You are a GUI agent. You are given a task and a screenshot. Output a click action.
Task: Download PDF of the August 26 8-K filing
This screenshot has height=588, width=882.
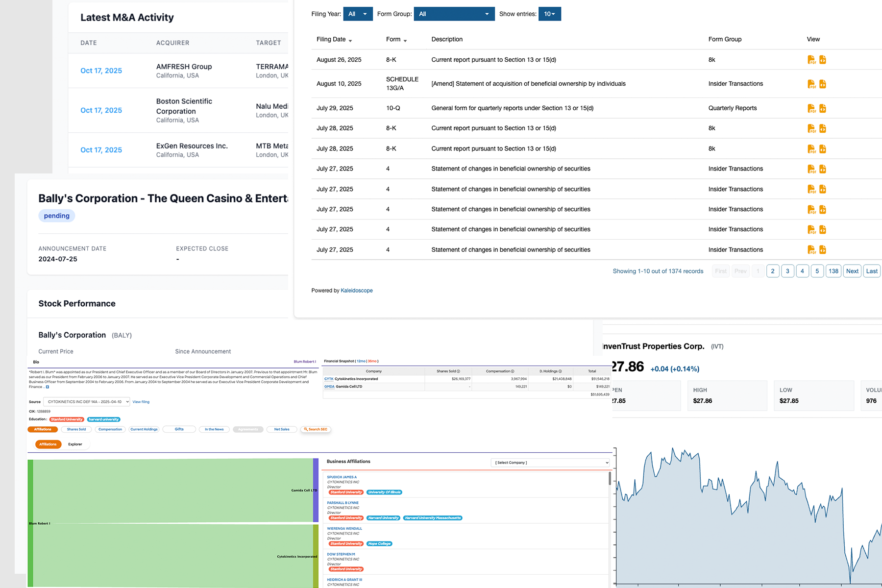click(x=811, y=59)
